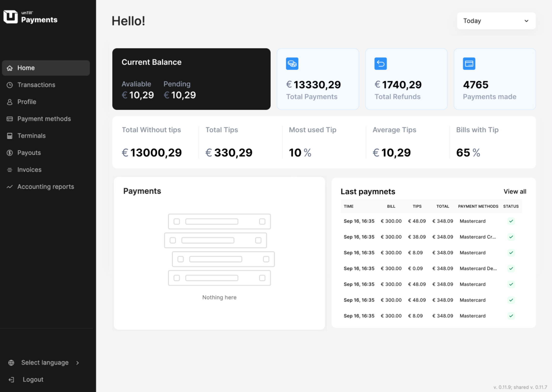
Task: Click the Total Payments coins icon
Action: tap(292, 64)
